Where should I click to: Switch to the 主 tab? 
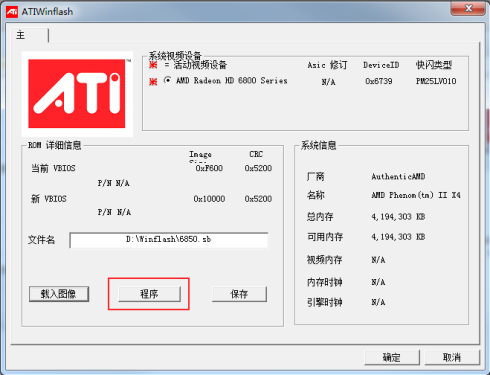[x=21, y=35]
